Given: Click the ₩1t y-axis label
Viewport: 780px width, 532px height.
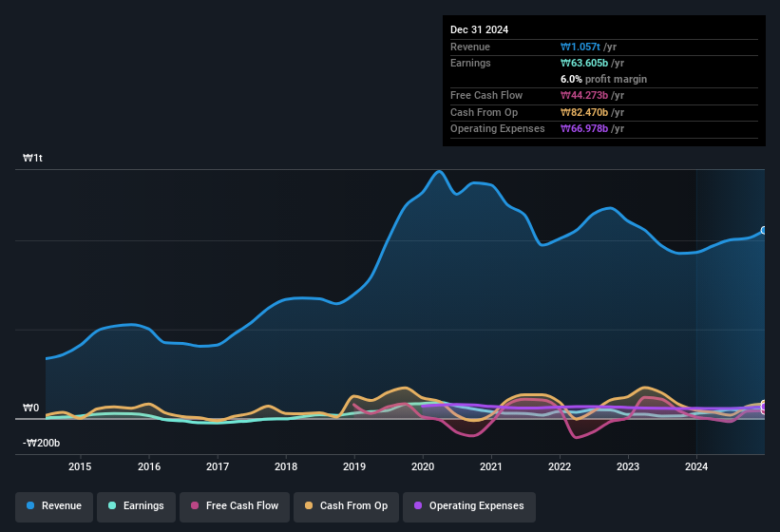Looking at the screenshot, I should (33, 160).
